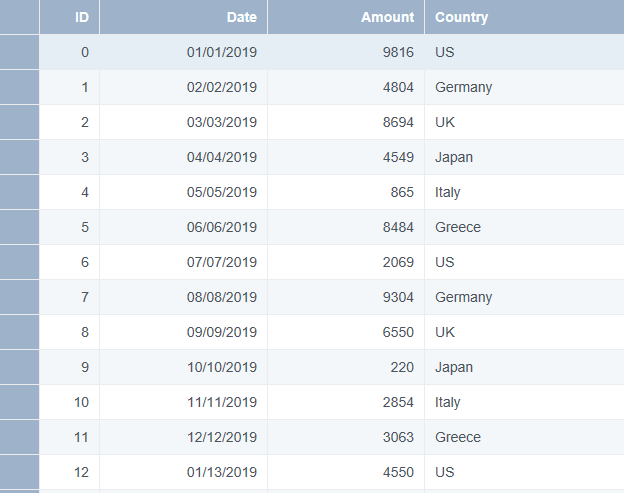Sort by the Amount column header
Viewport: 624px width, 493px height.
[346, 17]
